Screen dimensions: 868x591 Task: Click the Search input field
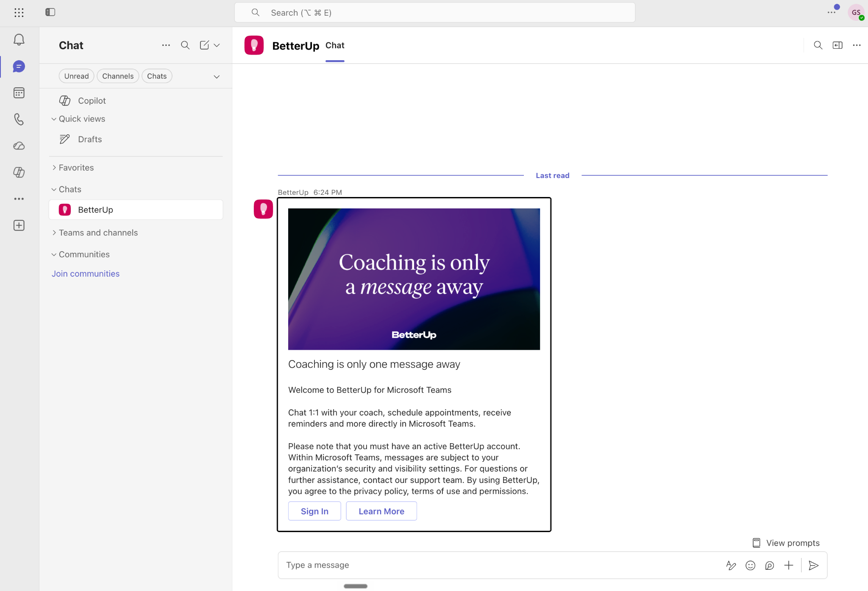[435, 13]
